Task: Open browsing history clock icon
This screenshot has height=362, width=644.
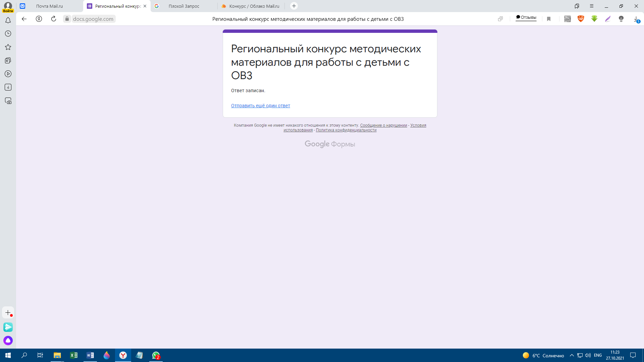Action: (x=8, y=34)
